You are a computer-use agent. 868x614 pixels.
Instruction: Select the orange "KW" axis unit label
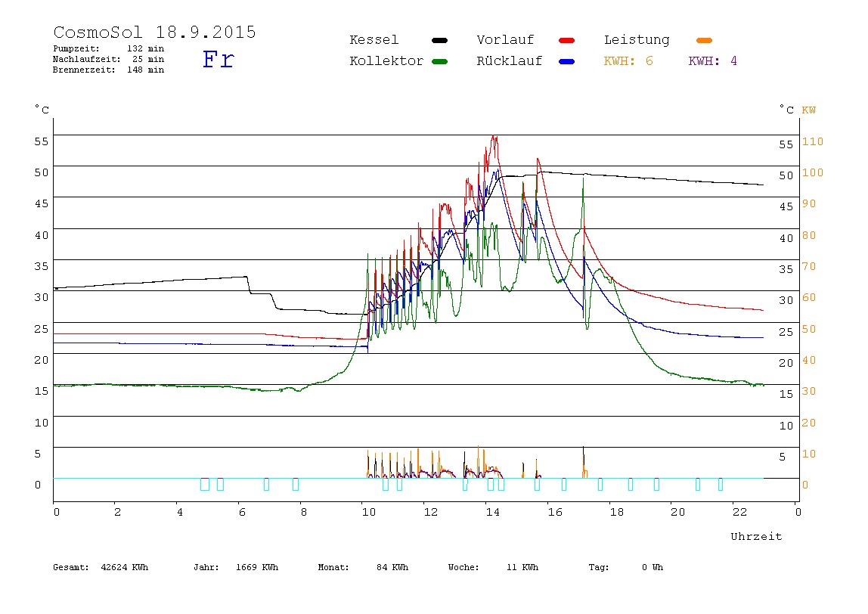click(809, 110)
